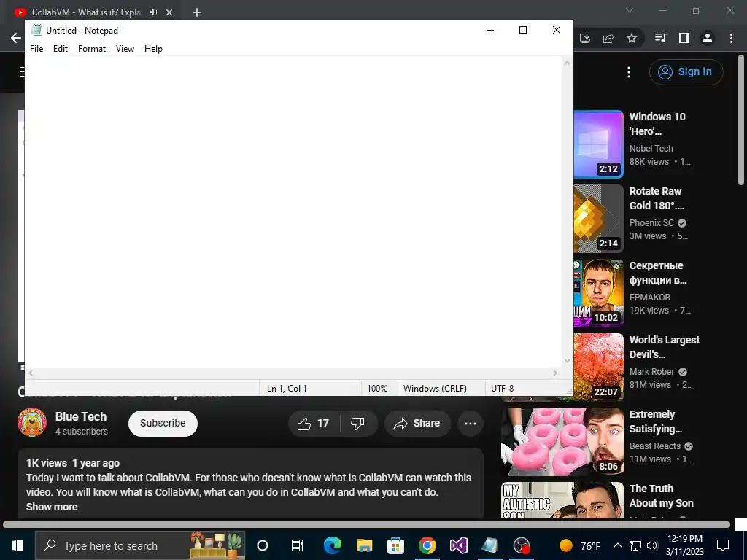Click Chrome's install app icon

585,38
